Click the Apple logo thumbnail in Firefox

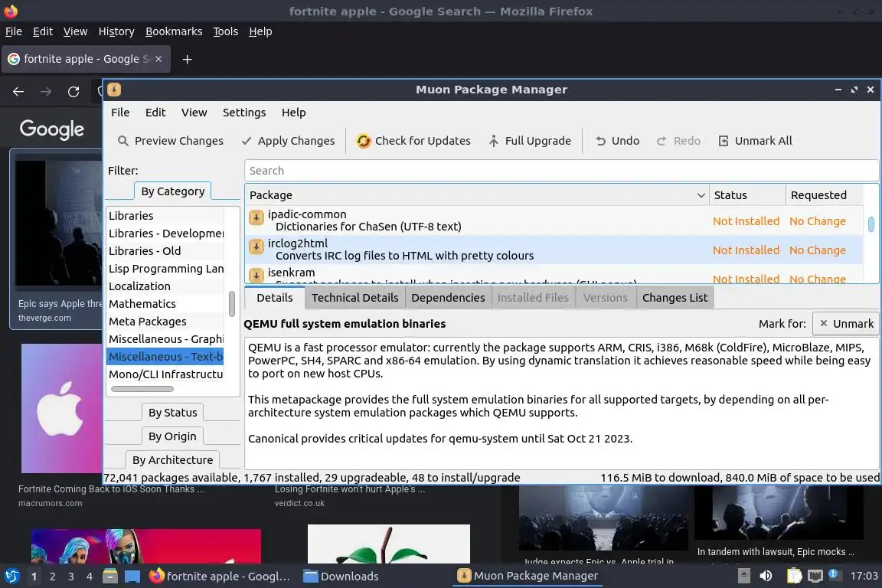click(62, 409)
